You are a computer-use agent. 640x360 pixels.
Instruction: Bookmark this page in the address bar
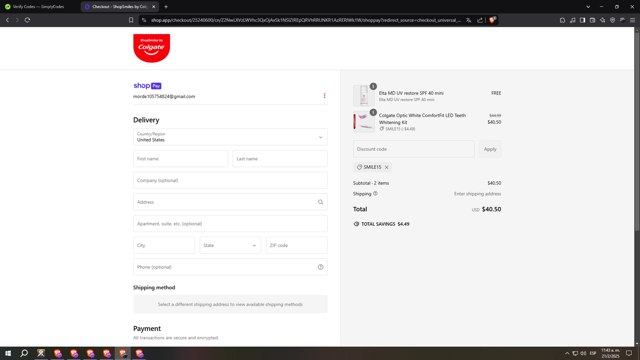click(131, 20)
